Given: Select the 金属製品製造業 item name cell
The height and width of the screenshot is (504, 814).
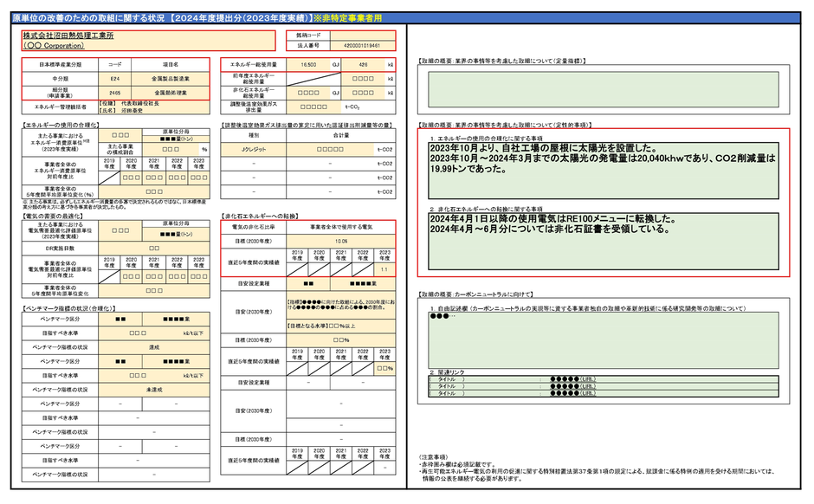Looking at the screenshot, I should pyautogui.click(x=171, y=79).
